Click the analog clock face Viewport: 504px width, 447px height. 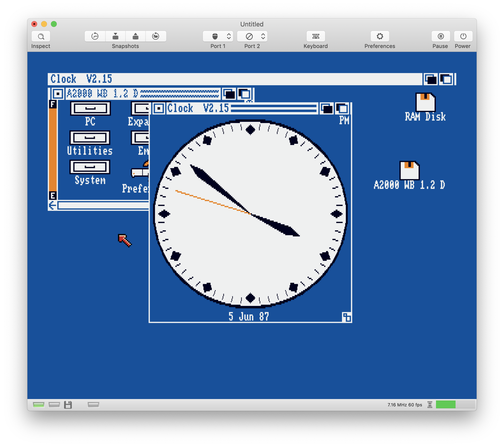pyautogui.click(x=250, y=214)
